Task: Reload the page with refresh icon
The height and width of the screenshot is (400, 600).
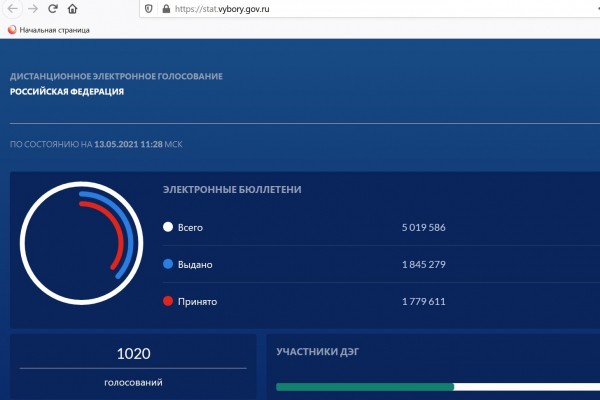Action: tap(53, 8)
